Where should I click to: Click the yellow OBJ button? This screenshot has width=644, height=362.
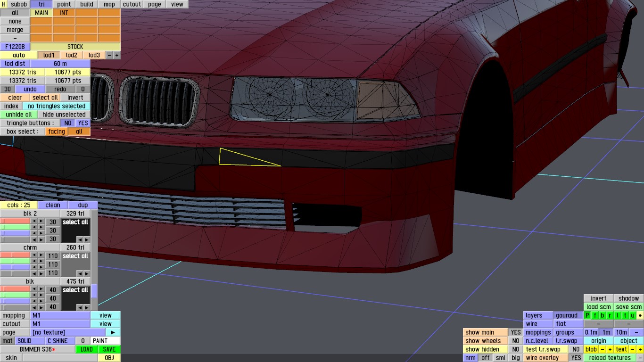pos(109,358)
